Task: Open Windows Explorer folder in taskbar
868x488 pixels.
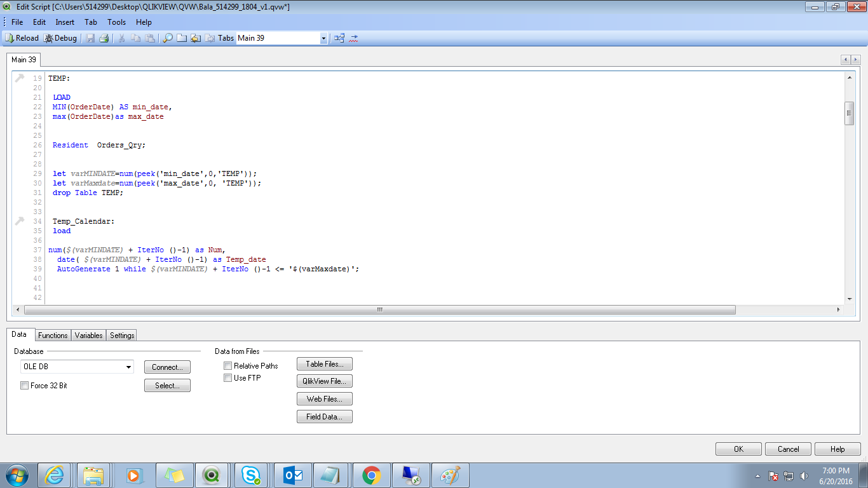Action: tap(94, 475)
